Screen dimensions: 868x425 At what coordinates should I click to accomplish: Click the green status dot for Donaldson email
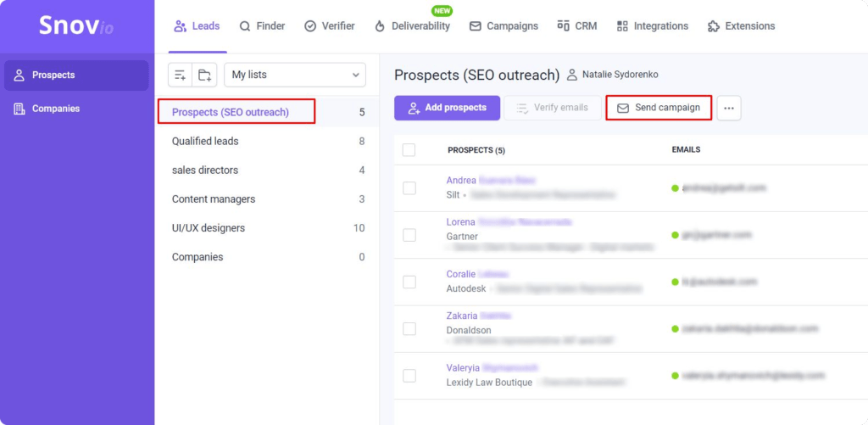coord(675,329)
